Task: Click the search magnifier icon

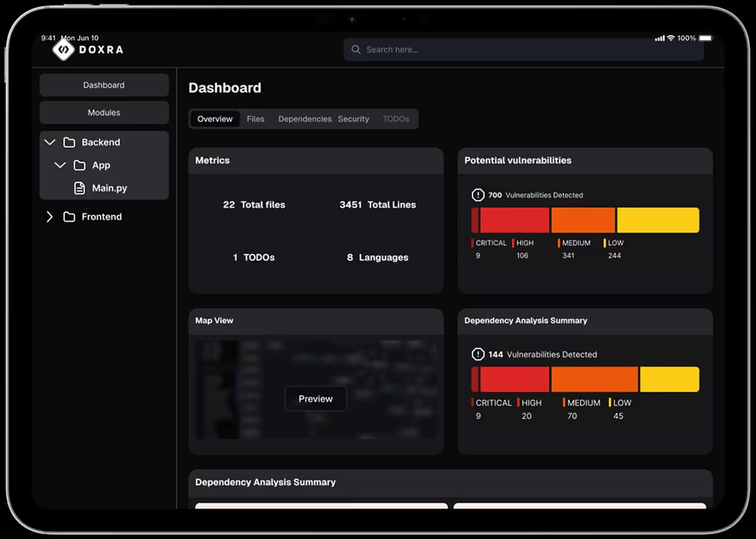Action: coord(356,50)
